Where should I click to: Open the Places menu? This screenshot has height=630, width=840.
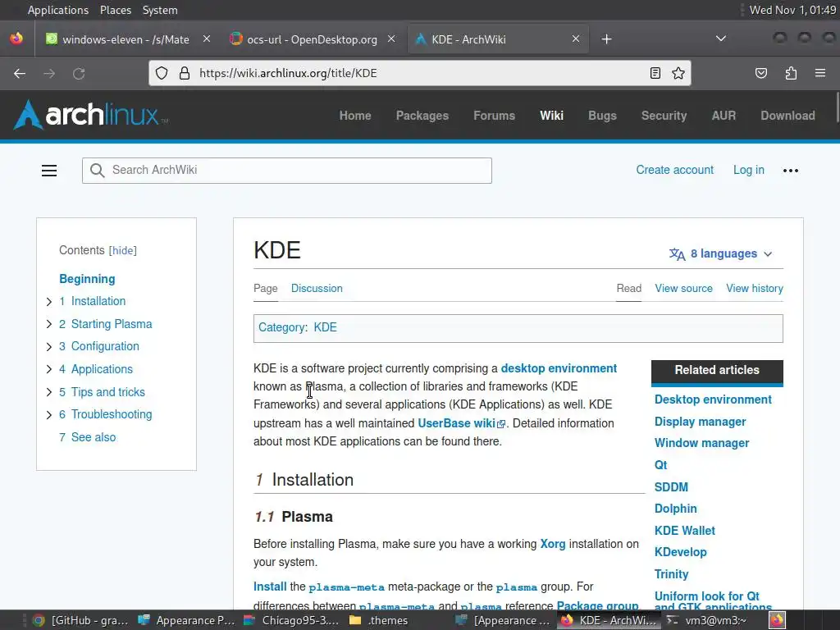(115, 10)
